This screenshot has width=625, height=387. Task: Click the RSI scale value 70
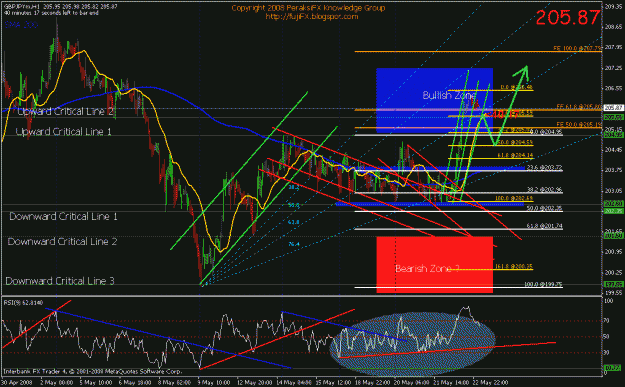607,320
